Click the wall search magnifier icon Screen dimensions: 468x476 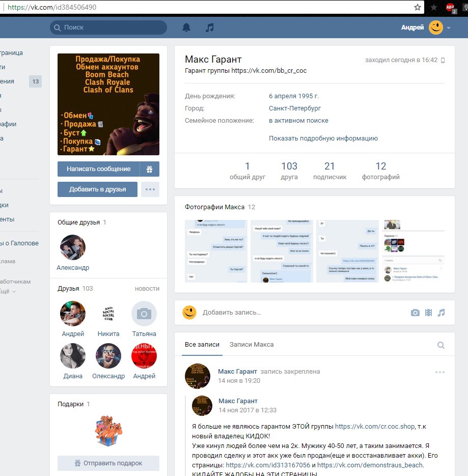point(441,345)
